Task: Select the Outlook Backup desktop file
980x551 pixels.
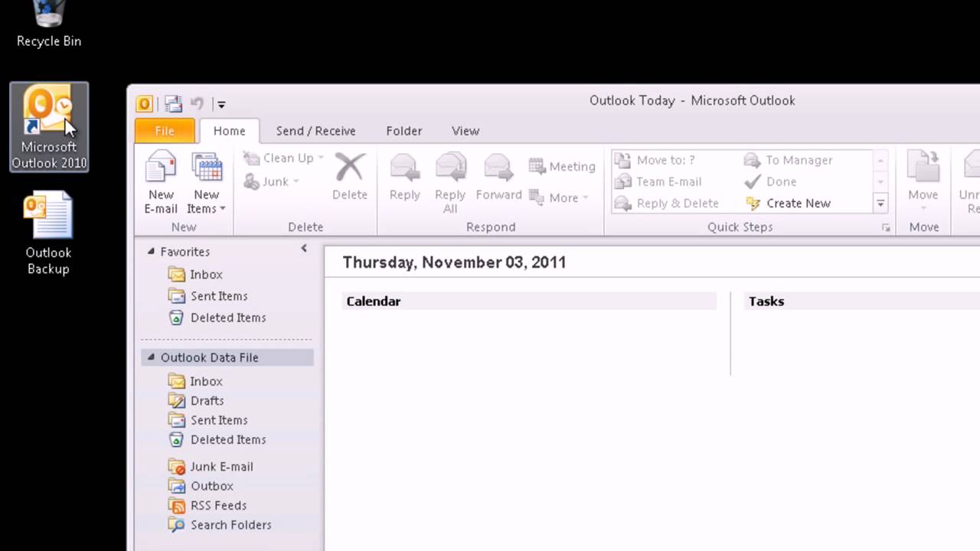Action: tap(48, 233)
